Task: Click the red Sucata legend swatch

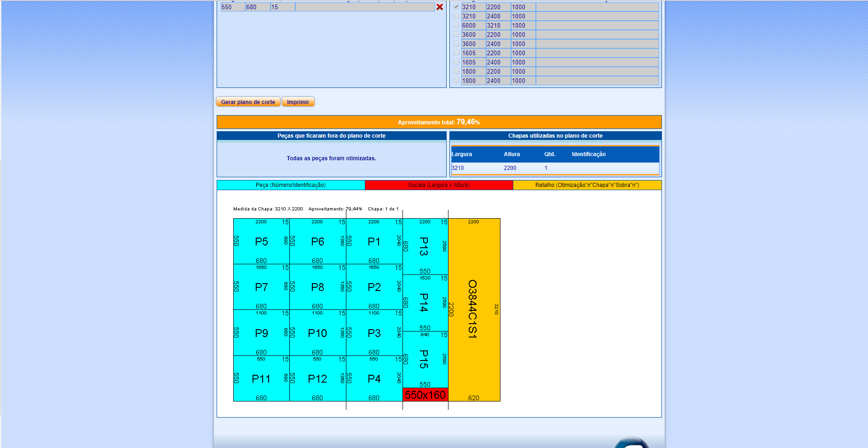Action: (x=438, y=185)
